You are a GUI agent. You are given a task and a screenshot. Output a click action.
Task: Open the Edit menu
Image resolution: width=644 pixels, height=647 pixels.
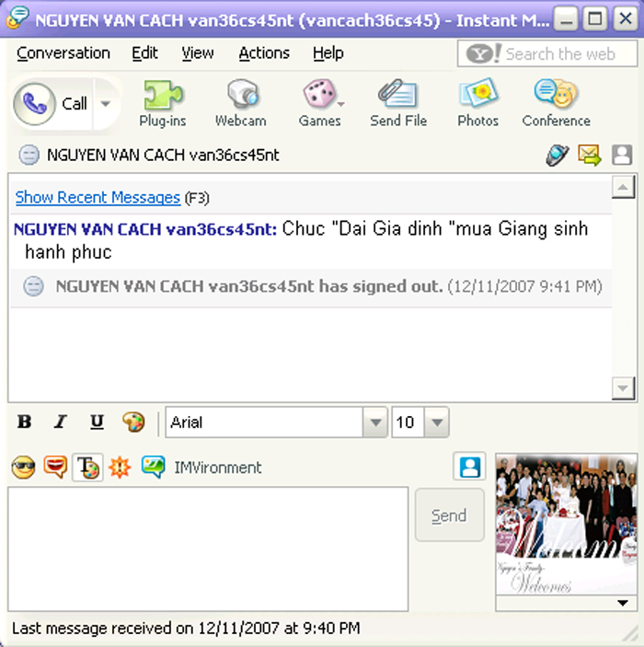point(144,53)
